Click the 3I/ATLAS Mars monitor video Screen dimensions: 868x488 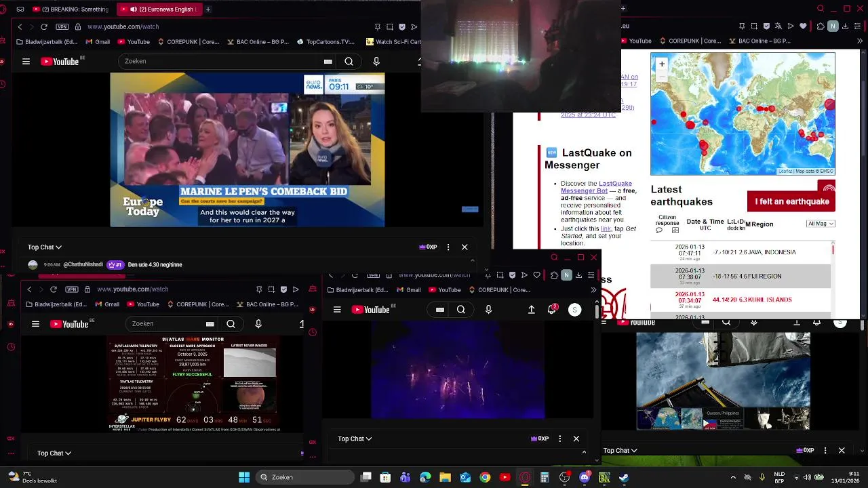click(x=195, y=384)
